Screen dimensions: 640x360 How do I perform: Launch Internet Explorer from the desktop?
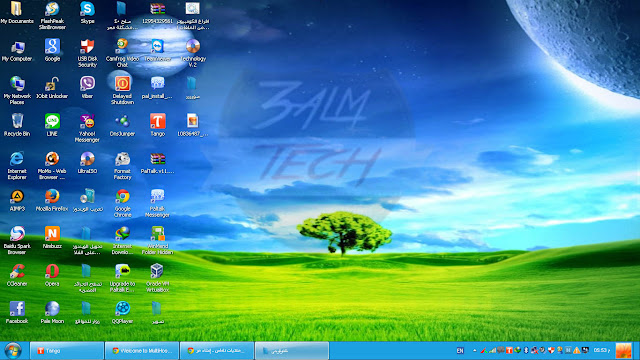(x=17, y=166)
